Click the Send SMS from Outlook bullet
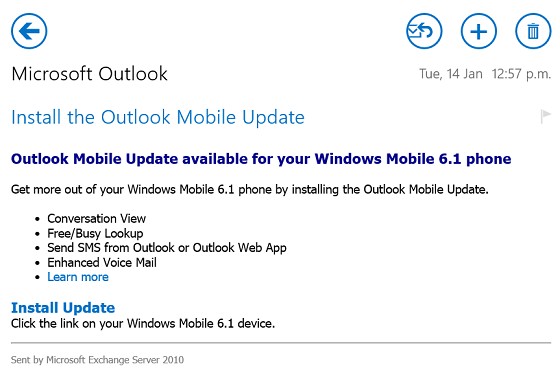This screenshot has height=373, width=560. coord(167,248)
